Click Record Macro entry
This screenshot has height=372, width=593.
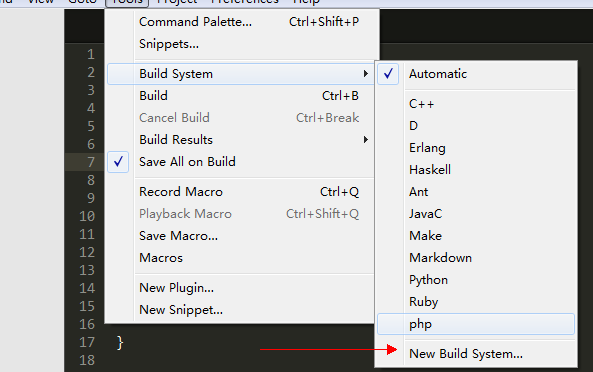click(241, 192)
